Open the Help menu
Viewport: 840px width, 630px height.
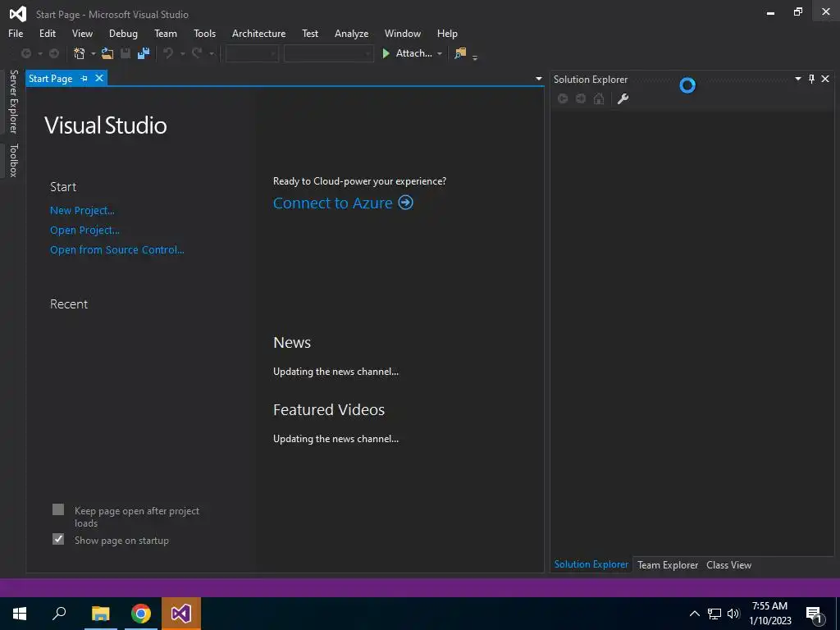447,33
